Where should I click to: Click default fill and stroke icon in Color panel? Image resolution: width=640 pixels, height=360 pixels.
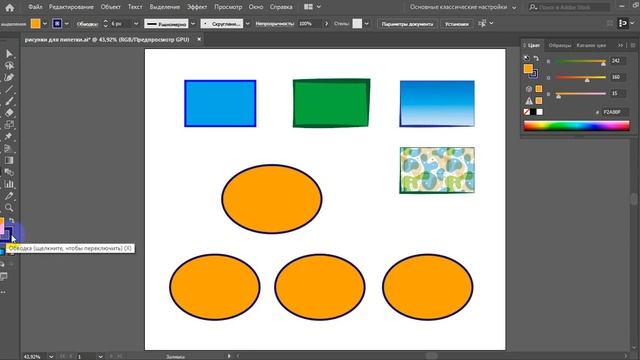pos(526,58)
